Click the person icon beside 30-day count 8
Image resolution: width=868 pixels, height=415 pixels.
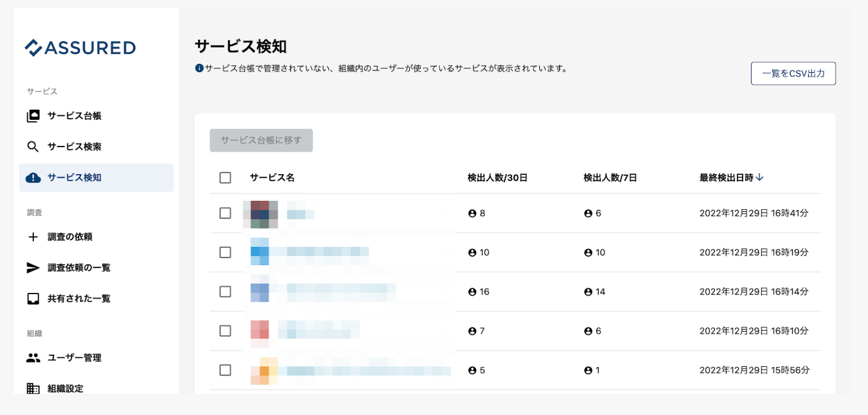click(x=472, y=213)
